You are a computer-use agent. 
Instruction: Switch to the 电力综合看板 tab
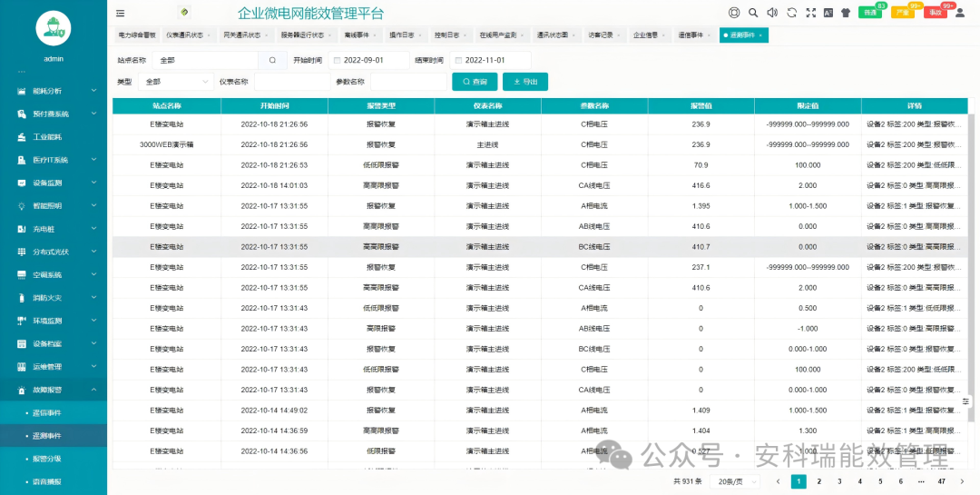pos(136,35)
